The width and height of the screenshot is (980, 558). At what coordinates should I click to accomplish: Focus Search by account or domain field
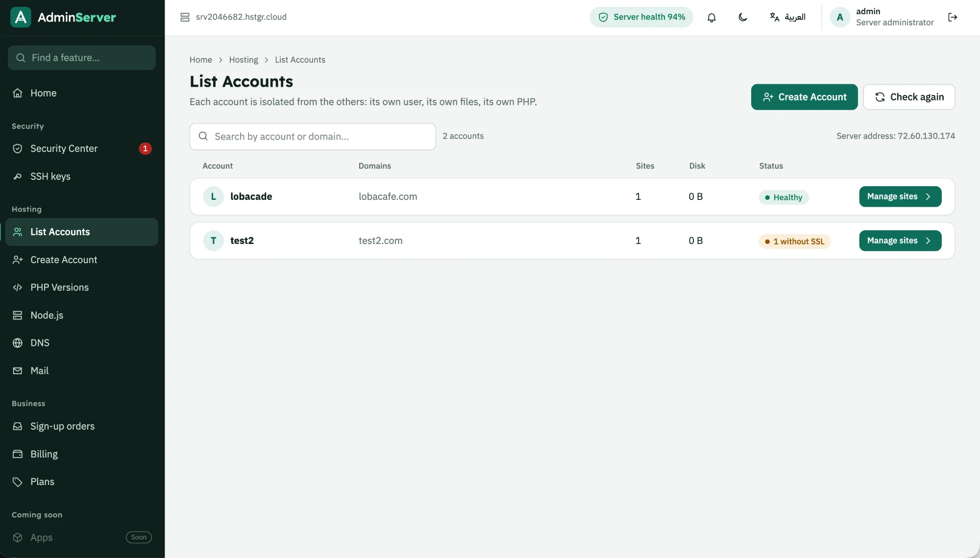[313, 137]
